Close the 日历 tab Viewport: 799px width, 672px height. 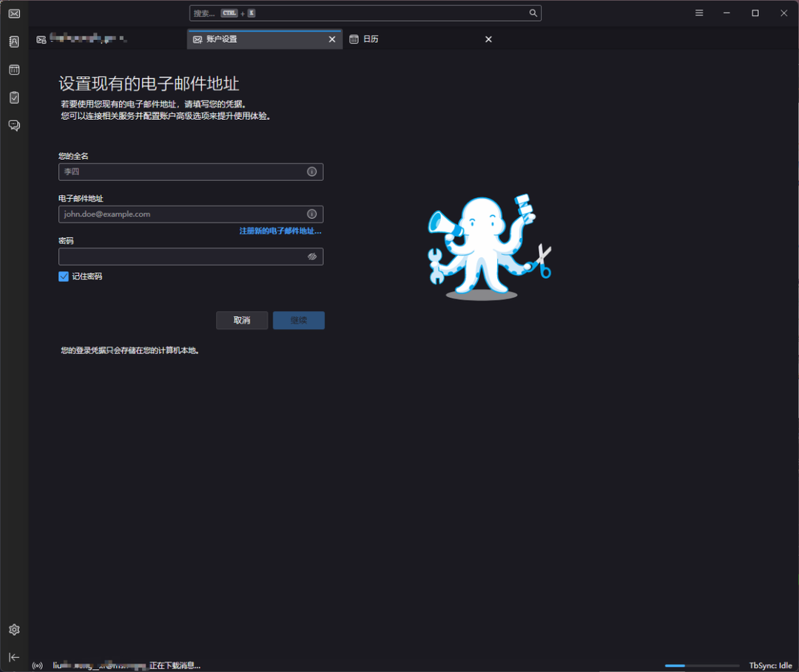pos(489,39)
